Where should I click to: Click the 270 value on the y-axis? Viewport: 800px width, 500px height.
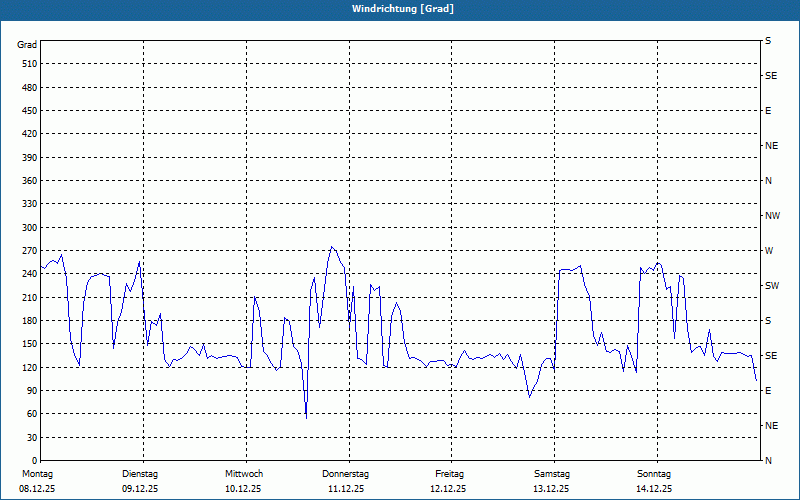click(x=29, y=251)
